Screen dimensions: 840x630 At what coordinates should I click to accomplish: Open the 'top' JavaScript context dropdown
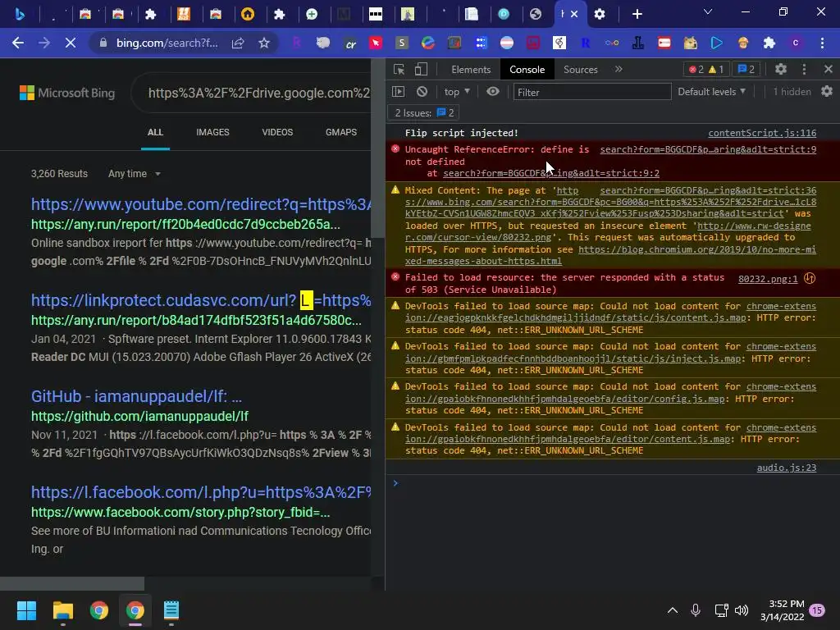(457, 92)
